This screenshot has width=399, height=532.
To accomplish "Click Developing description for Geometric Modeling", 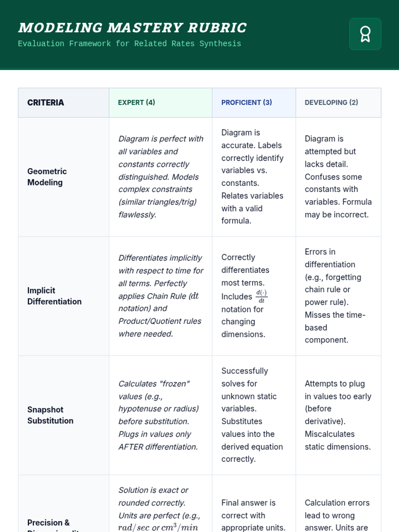I will (338, 177).
